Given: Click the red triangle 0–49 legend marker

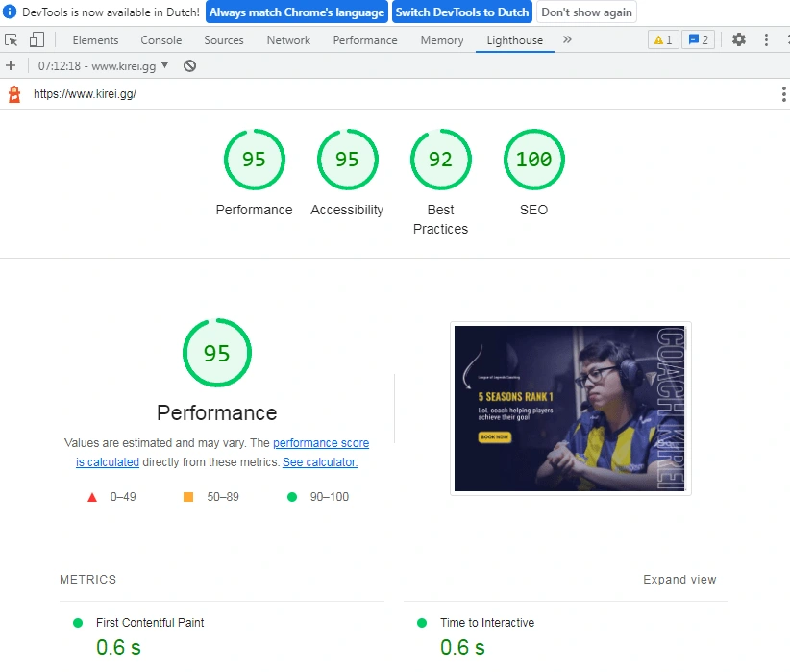Looking at the screenshot, I should tap(92, 498).
